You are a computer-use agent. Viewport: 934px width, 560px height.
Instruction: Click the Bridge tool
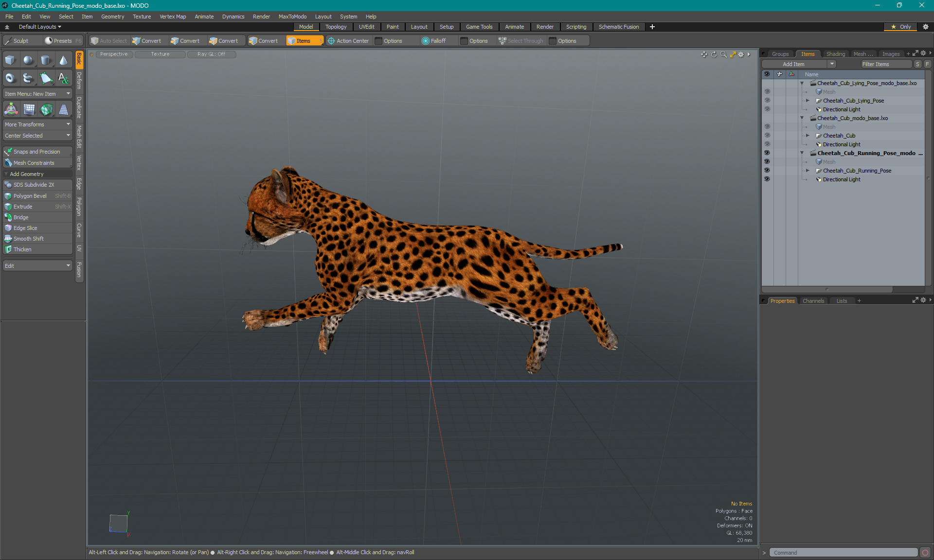(x=37, y=217)
